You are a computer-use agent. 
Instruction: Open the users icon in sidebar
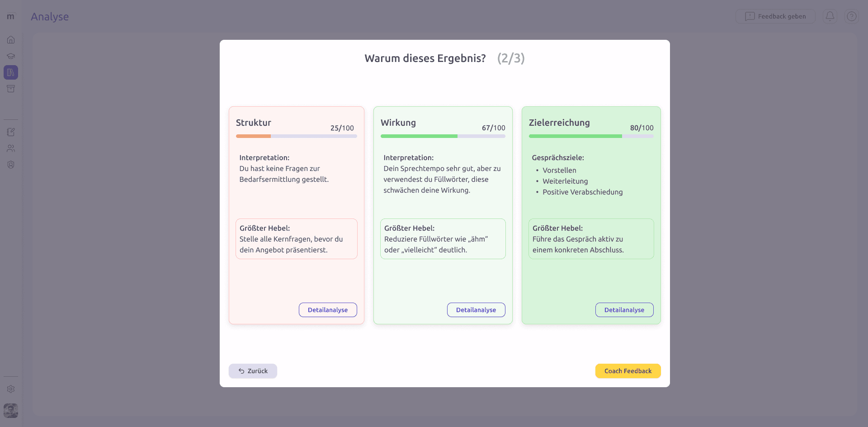click(11, 148)
